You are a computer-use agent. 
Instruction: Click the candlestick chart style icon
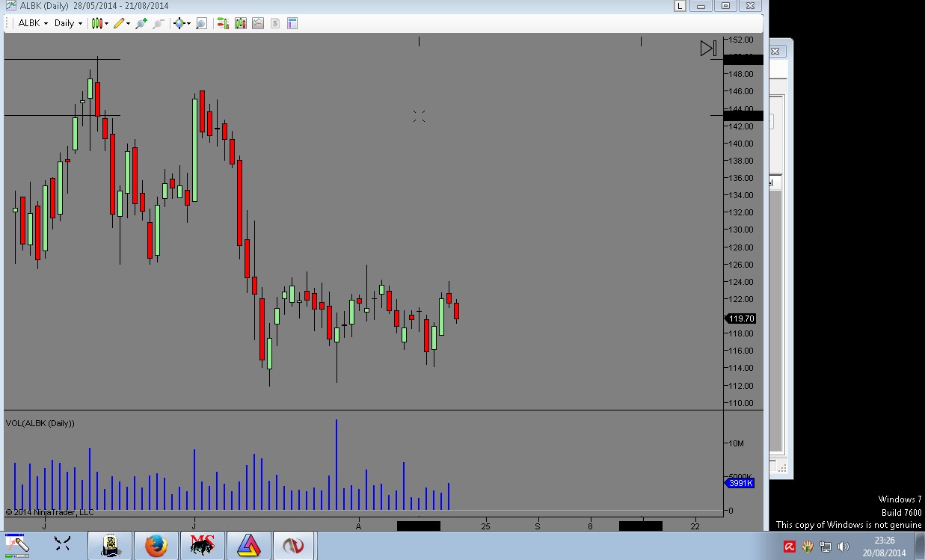click(x=96, y=23)
